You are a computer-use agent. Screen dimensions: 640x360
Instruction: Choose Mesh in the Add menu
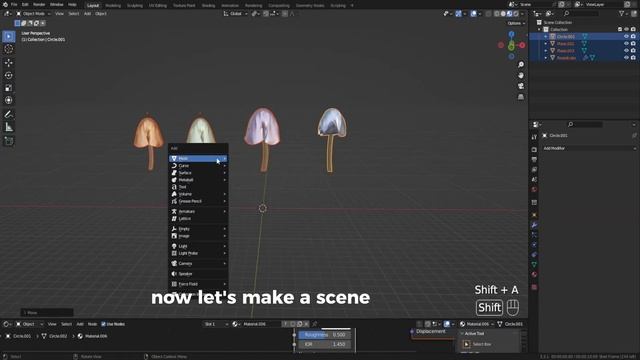[198, 158]
